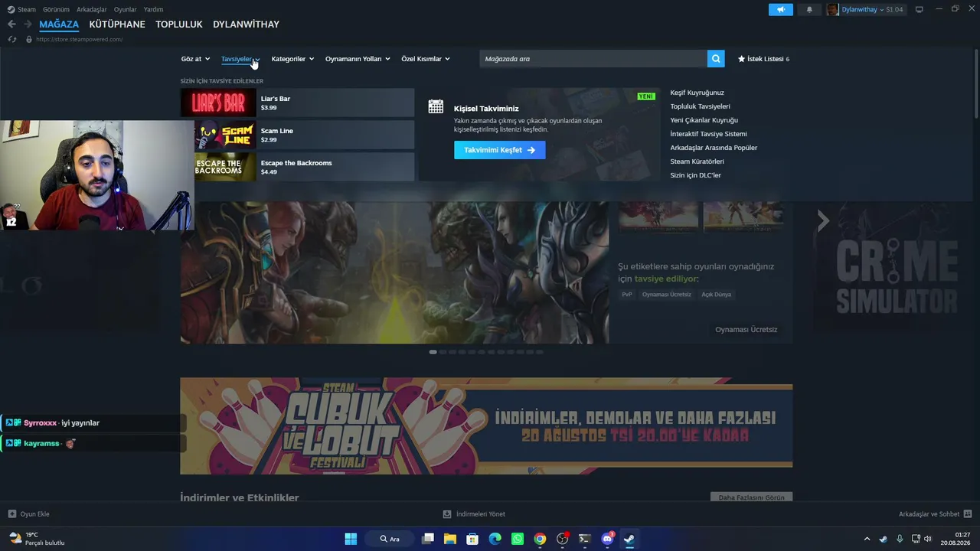
Task: Open Google Chrome from the taskbar
Action: (540, 539)
